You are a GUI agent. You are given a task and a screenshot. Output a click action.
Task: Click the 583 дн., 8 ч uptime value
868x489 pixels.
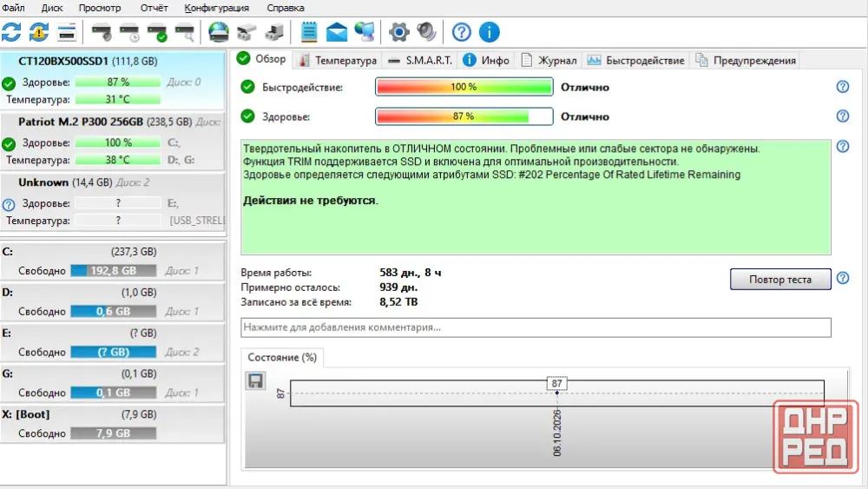411,273
